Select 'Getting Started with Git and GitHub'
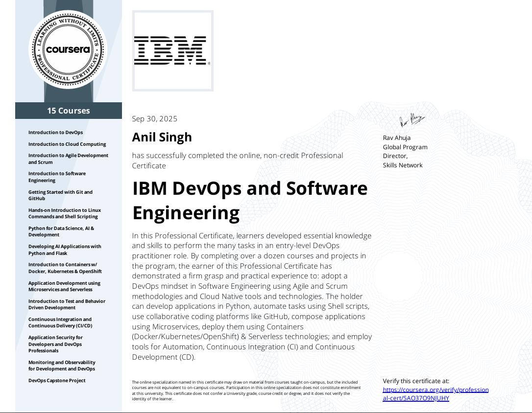This screenshot has height=413, width=532. coord(60,195)
